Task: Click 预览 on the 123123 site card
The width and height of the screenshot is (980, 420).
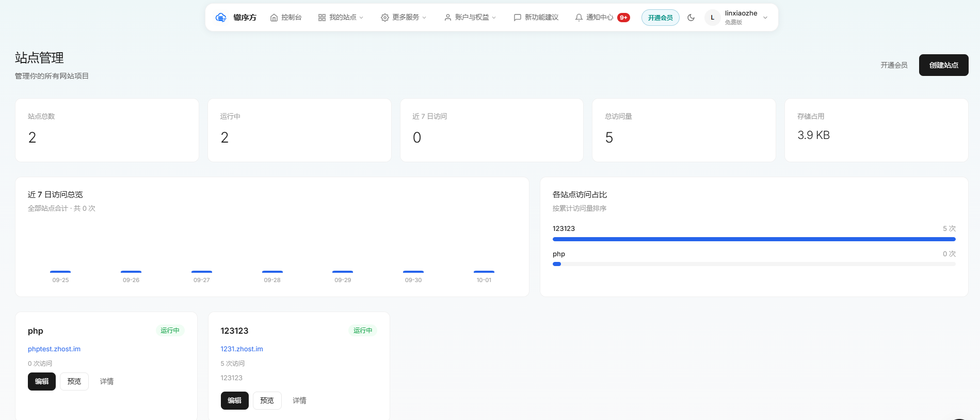Action: (x=267, y=400)
